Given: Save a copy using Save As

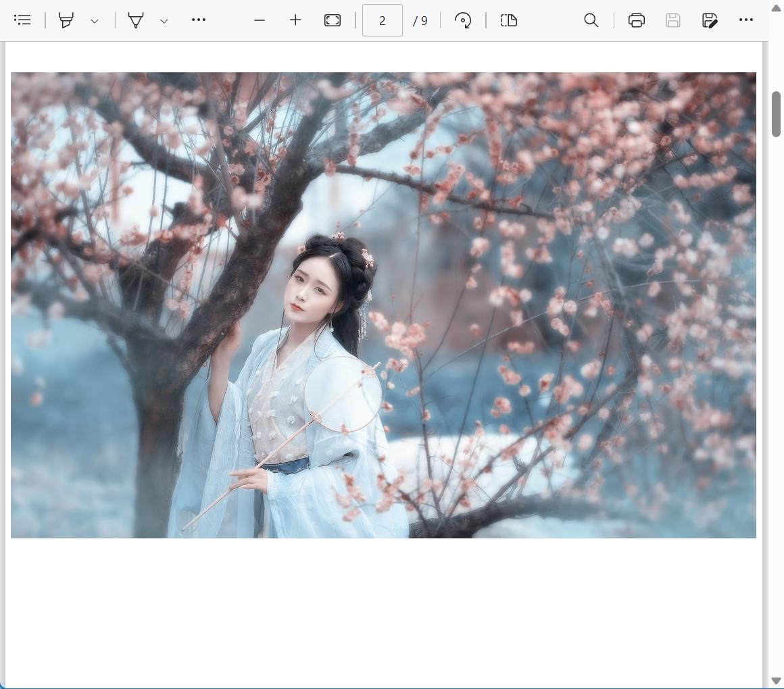Looking at the screenshot, I should [x=710, y=20].
